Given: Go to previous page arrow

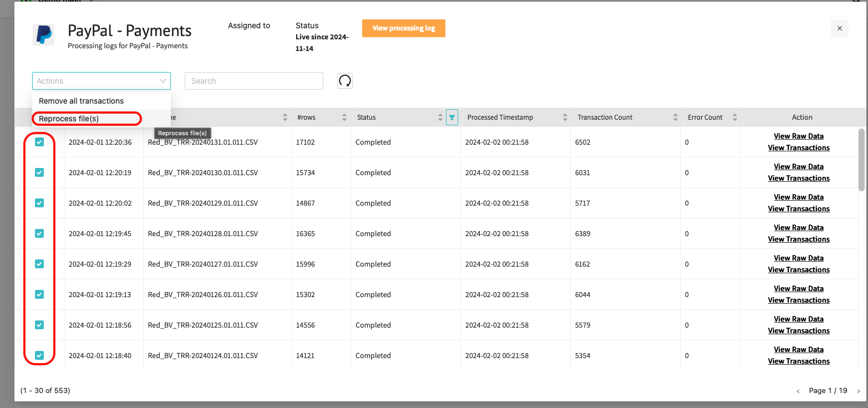Looking at the screenshot, I should 798,391.
